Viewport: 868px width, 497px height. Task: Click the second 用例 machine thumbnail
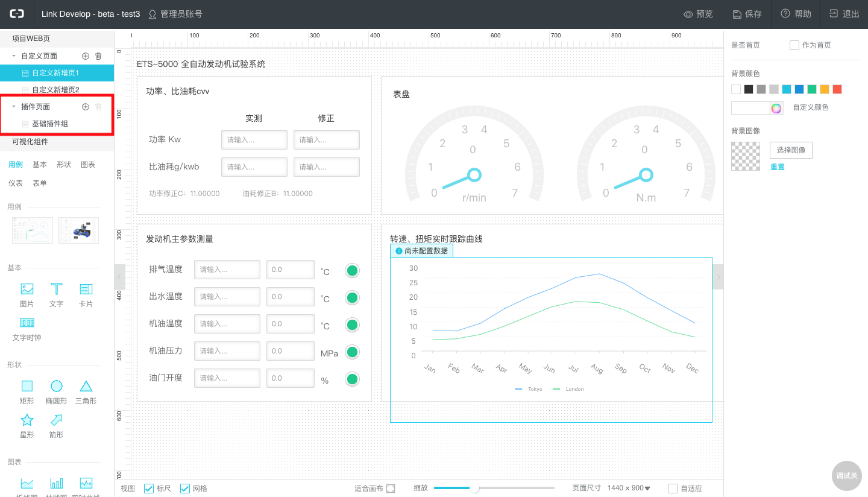pyautogui.click(x=78, y=230)
